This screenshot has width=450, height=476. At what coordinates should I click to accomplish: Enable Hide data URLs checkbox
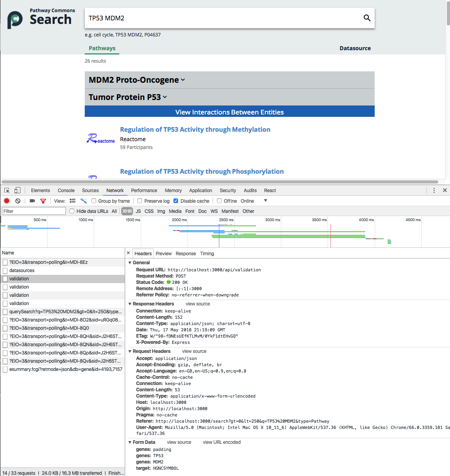coord(72,211)
